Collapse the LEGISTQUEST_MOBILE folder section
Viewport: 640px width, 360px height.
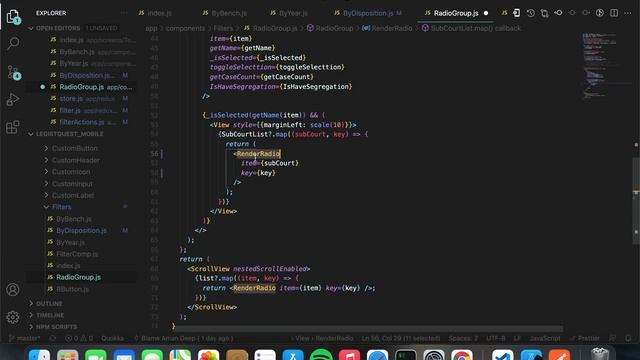pyautogui.click(x=69, y=134)
